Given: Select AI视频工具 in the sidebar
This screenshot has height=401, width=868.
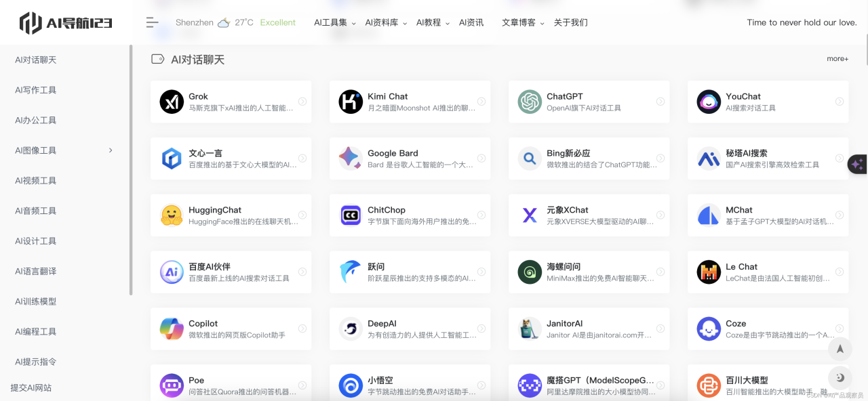Looking at the screenshot, I should (36, 180).
